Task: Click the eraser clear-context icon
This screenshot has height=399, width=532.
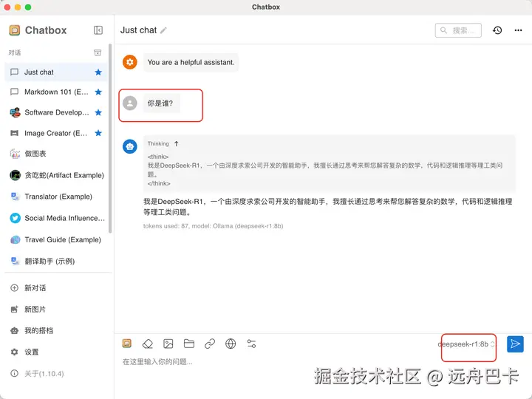Action: coord(148,344)
